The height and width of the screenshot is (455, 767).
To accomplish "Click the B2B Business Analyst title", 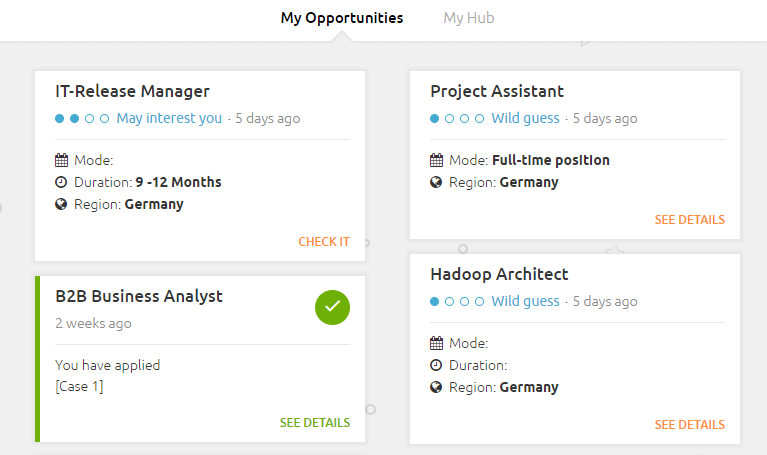I will [139, 296].
